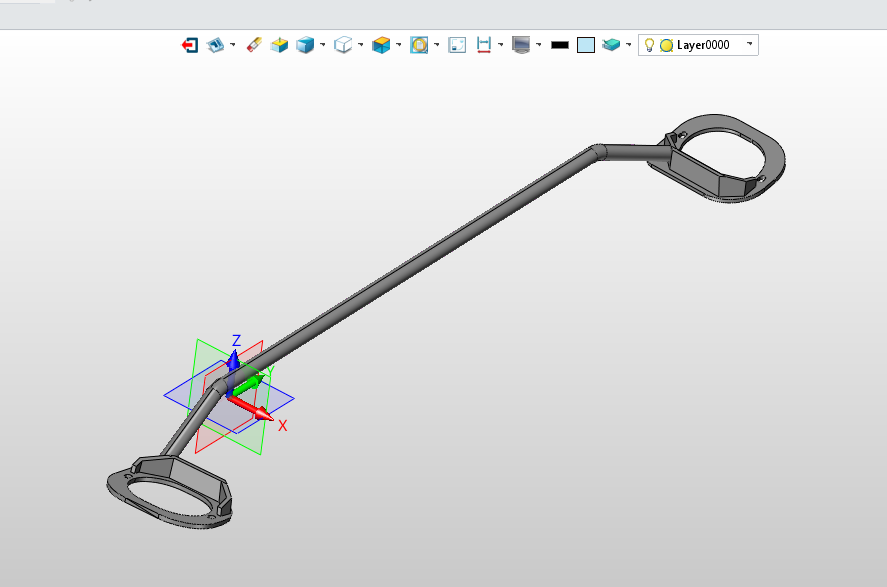887x587 pixels.
Task: Open dropdown arrow next to orange-top cube
Action: coord(398,45)
